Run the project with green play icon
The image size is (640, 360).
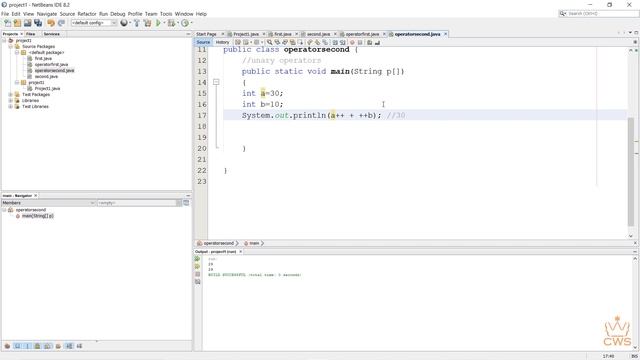point(158,23)
